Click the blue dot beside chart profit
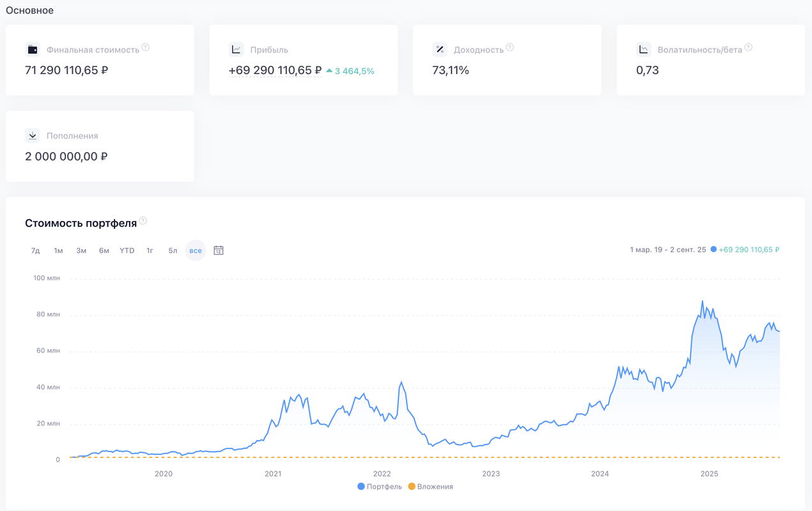Screen dimensions: 812x511 coord(714,250)
